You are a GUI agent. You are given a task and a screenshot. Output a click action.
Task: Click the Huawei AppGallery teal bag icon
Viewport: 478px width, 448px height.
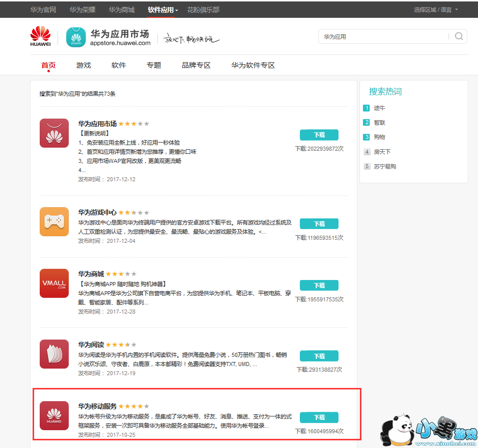click(x=76, y=37)
